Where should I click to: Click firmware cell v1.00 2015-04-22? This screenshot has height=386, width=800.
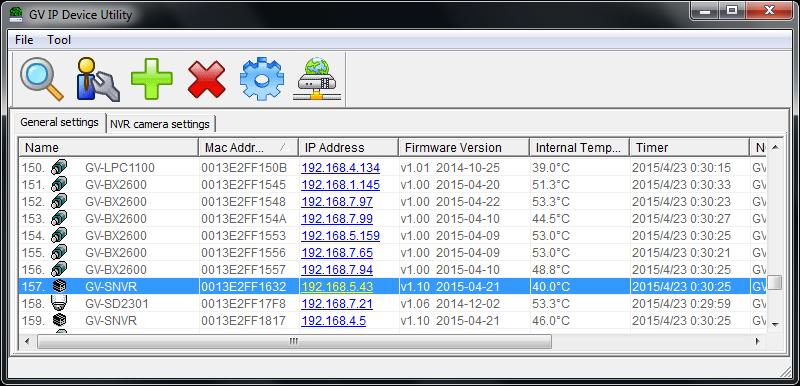450,201
